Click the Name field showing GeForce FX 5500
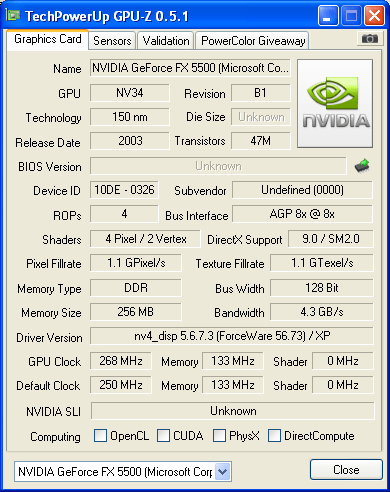Image resolution: width=390 pixels, height=492 pixels. coord(190,68)
